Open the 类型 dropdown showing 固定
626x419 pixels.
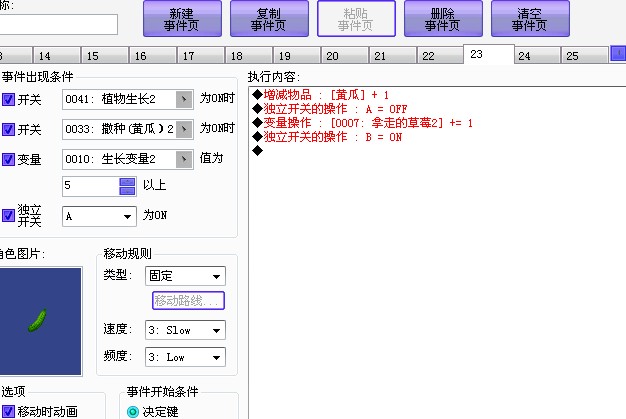point(185,276)
